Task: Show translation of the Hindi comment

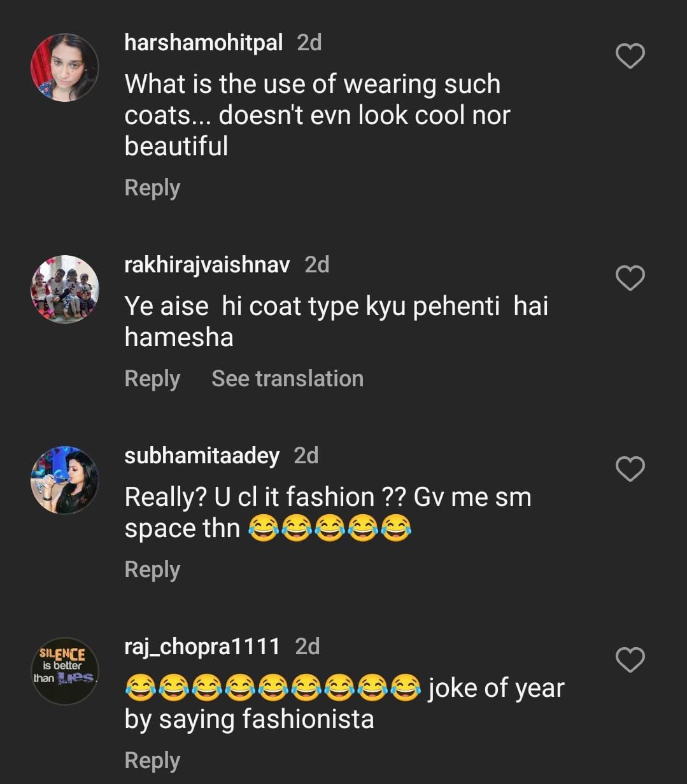Action: click(x=287, y=379)
